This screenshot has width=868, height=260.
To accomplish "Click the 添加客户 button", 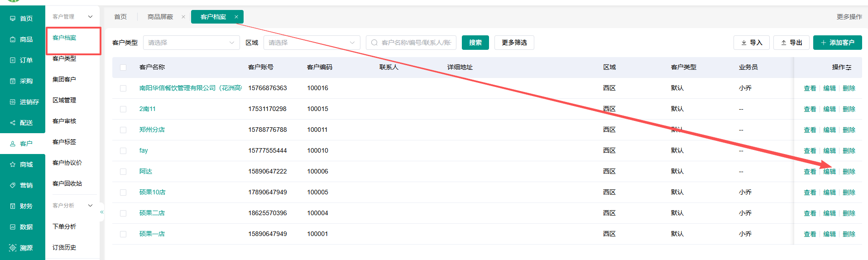I will point(838,43).
